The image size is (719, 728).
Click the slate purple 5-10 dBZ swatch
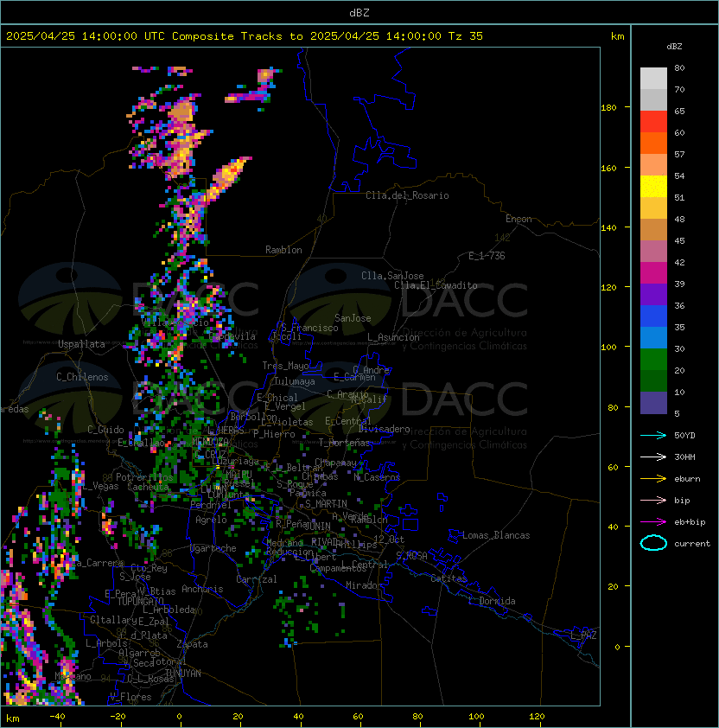click(x=653, y=403)
